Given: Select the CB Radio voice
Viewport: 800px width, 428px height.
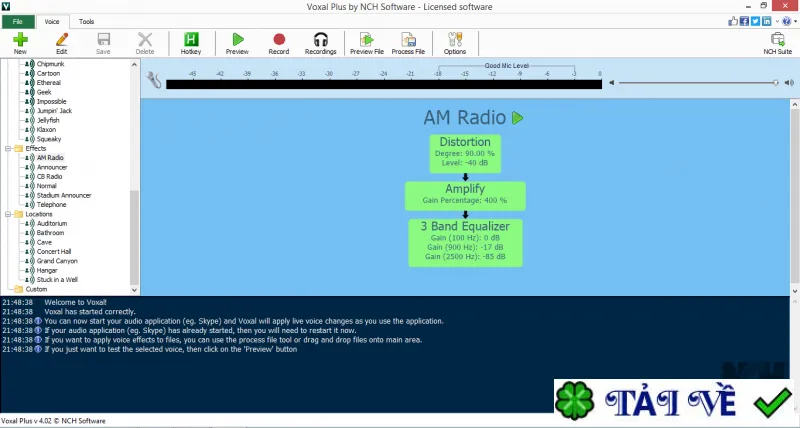Looking at the screenshot, I should (x=49, y=177).
